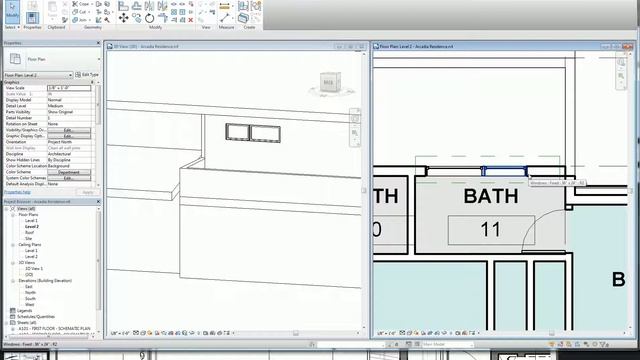The image size is (640, 360).
Task: Open 3D View 1 in Project Browser
Action: [x=34, y=269]
